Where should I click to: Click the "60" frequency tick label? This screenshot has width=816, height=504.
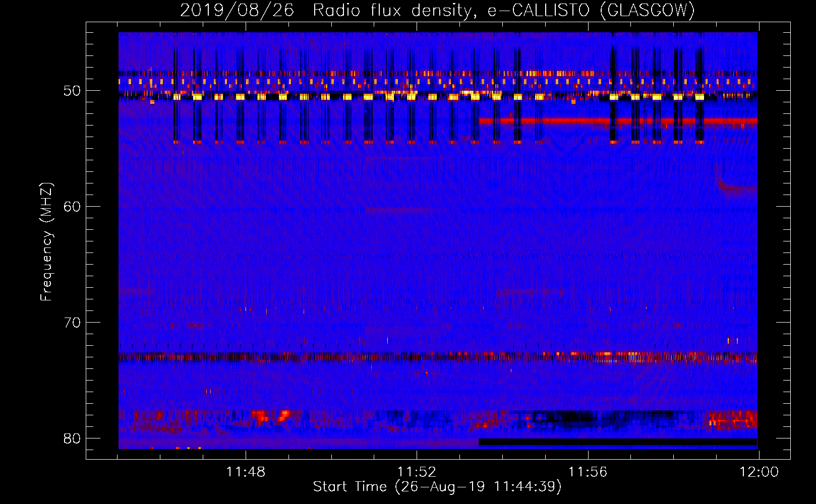72,206
